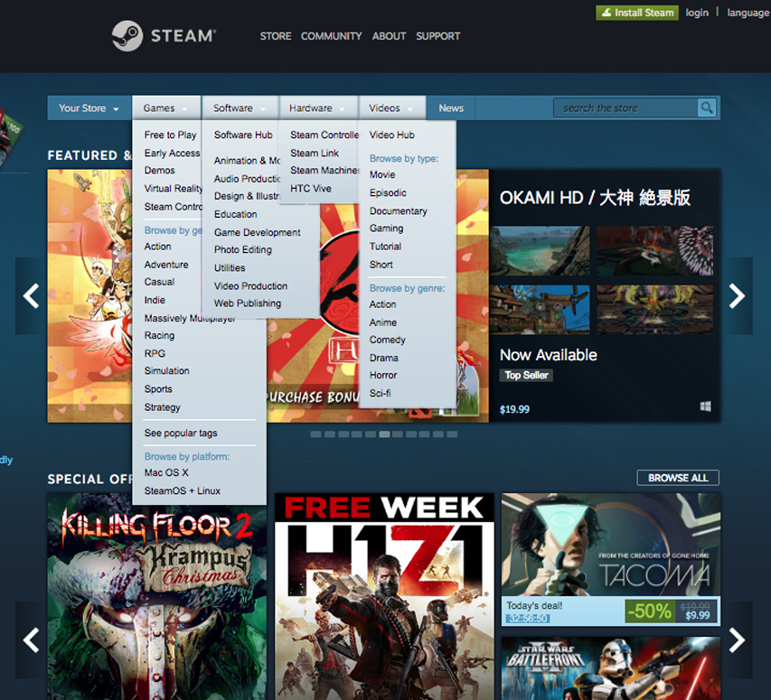Choose the Adventure genre
Image resolution: width=771 pixels, height=700 pixels.
click(166, 265)
